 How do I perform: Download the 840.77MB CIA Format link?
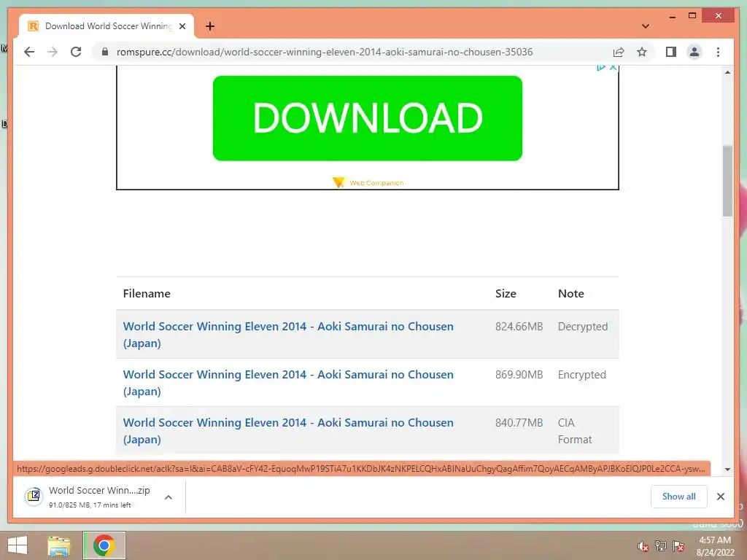pos(288,431)
